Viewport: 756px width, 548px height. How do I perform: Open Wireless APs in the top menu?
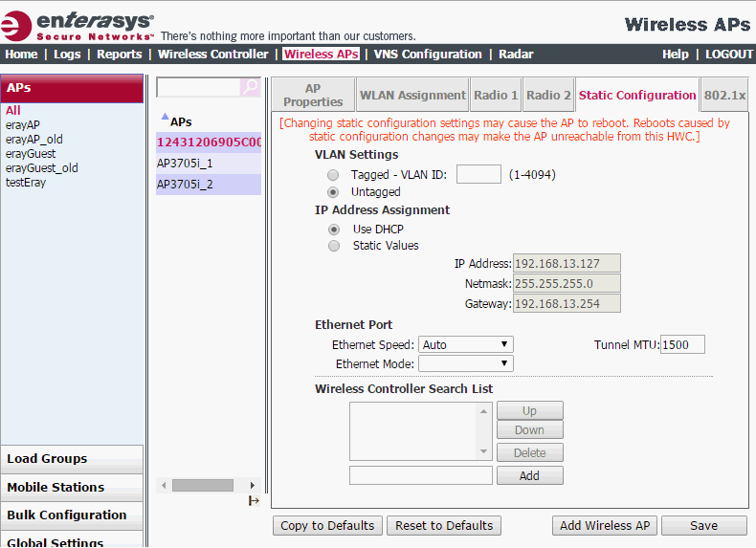(322, 54)
